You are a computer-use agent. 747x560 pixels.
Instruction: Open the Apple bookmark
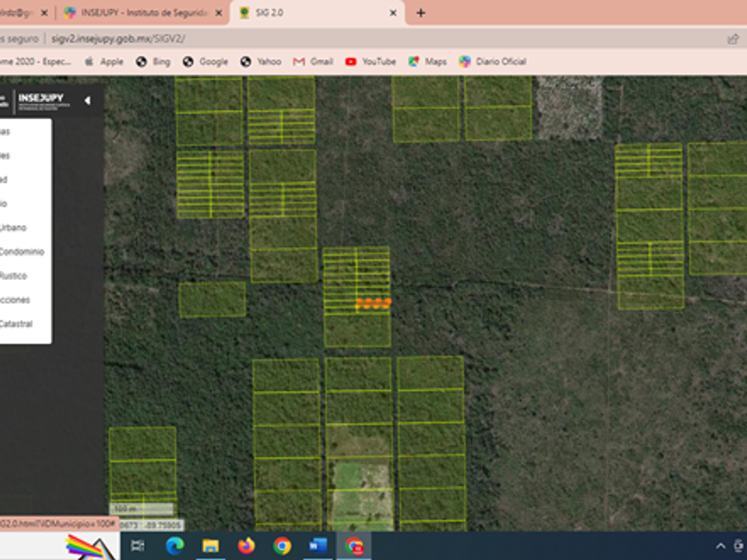(x=103, y=61)
